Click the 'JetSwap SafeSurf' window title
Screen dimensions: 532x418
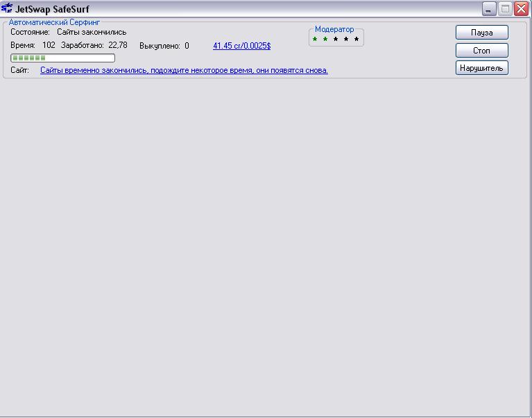tap(52, 9)
